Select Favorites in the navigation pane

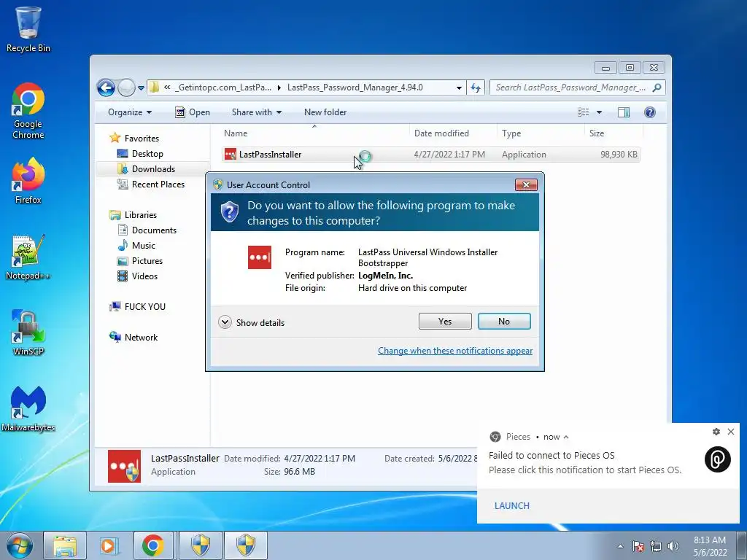pyautogui.click(x=134, y=138)
